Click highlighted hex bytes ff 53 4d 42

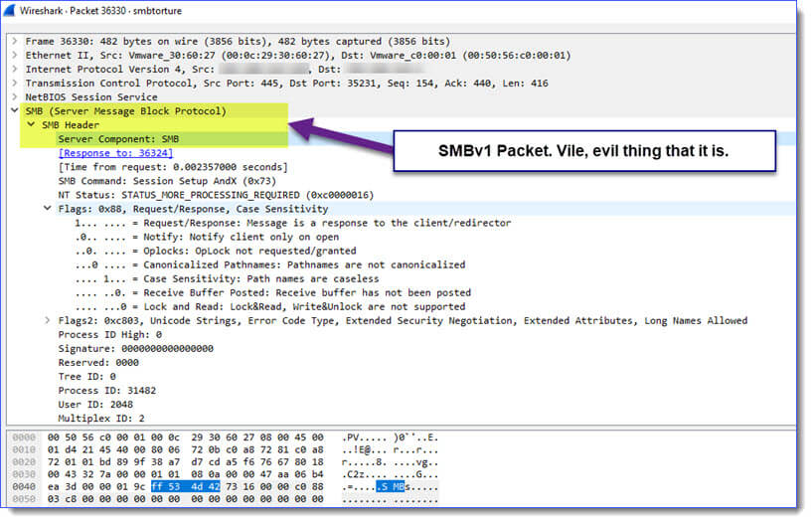(186, 486)
